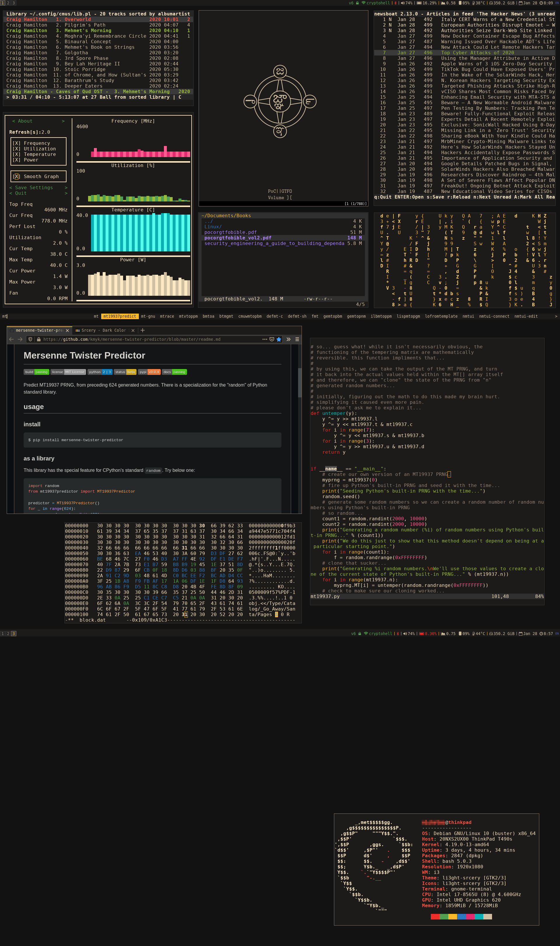This screenshot has width=560, height=946.
Task: Toggle the Smooth Graph checkbox
Action: click(17, 176)
